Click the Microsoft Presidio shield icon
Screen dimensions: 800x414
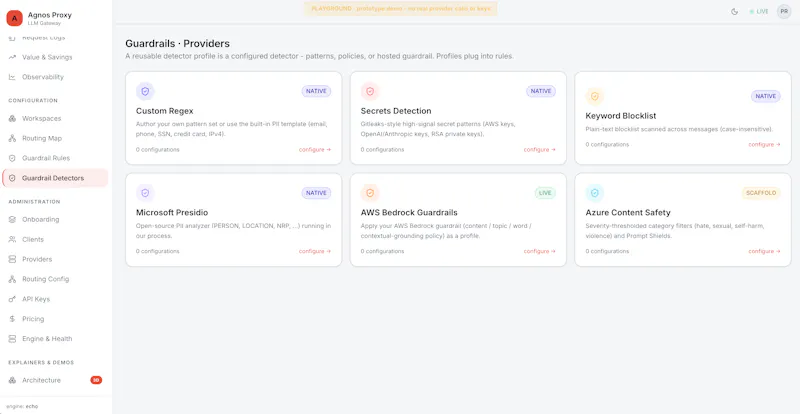[x=145, y=193]
